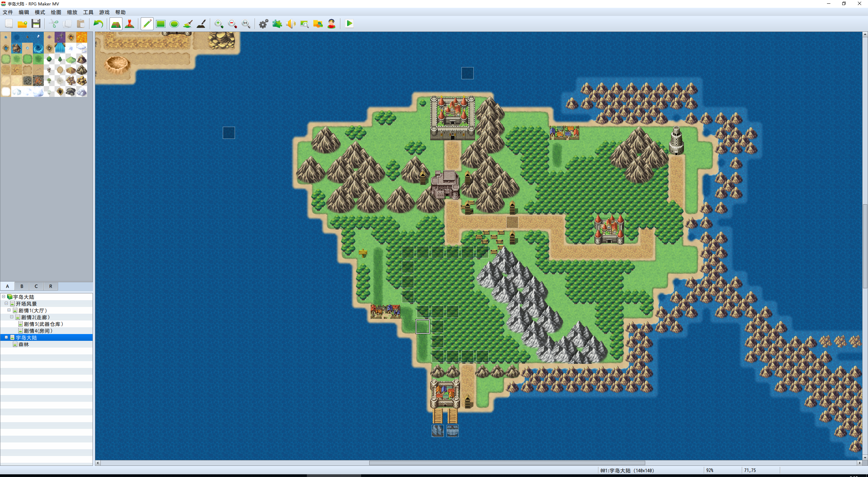Open the 文件 menu
Screen dimensions: 868x477
(x=8, y=12)
